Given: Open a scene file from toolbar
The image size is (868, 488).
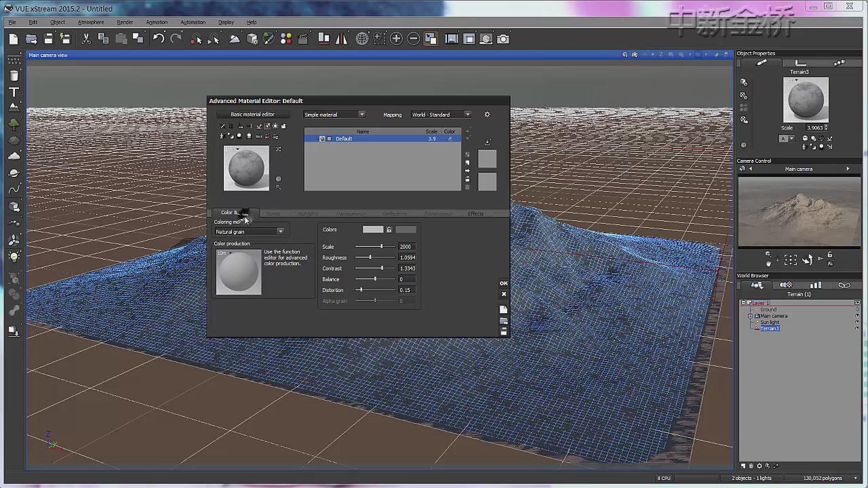Looking at the screenshot, I should click(x=31, y=39).
